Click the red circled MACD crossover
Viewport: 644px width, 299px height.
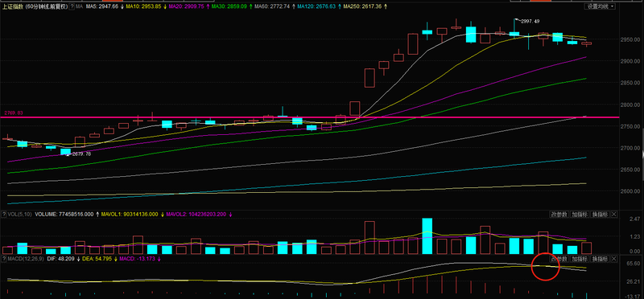546,266
